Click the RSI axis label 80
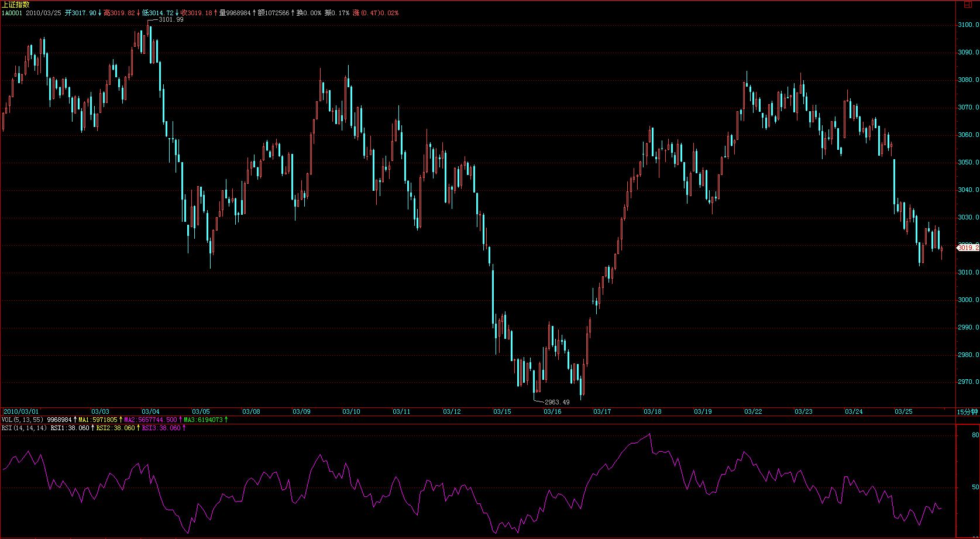The image size is (980, 539). pos(975,435)
